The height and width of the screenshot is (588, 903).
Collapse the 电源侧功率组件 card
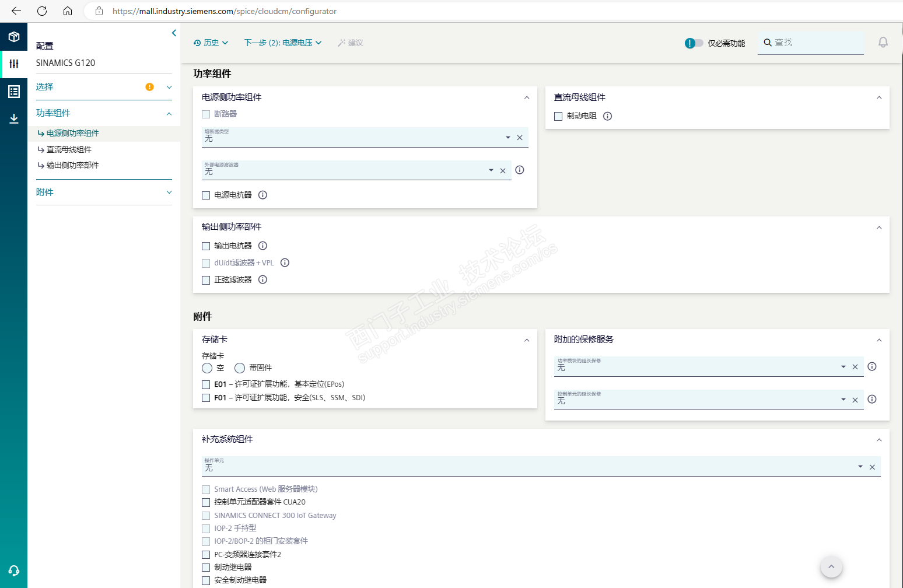coord(527,97)
